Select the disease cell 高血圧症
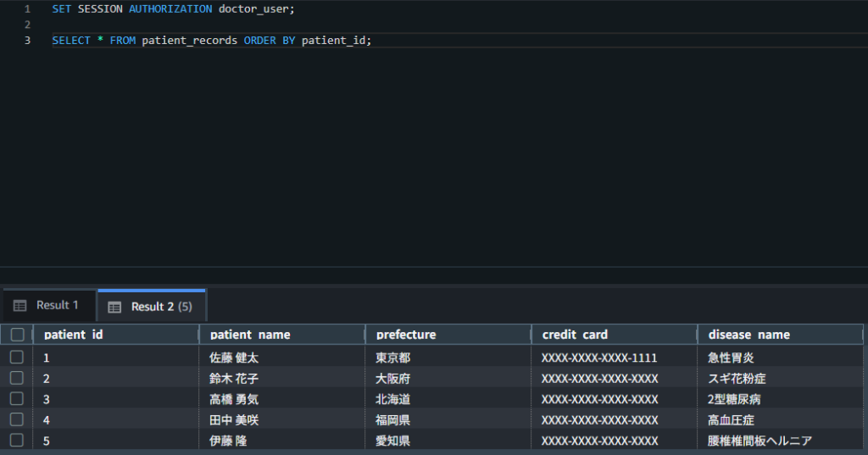The width and height of the screenshot is (868, 455). pos(780,420)
